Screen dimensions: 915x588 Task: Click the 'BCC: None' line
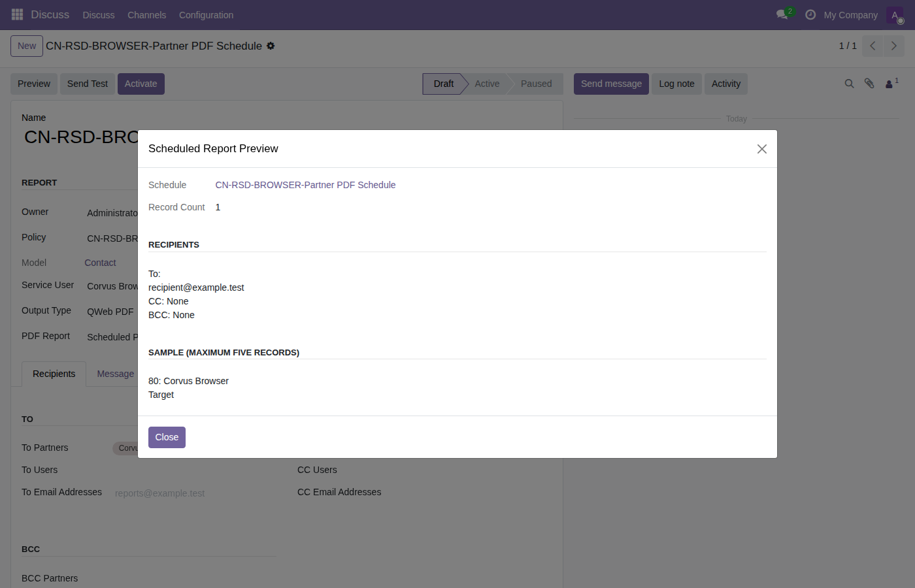pyautogui.click(x=171, y=315)
